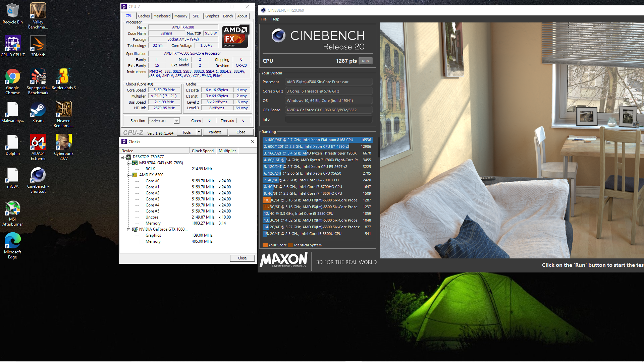The image size is (644, 362).
Task: Switch to the Memory tab in CPU-Z
Action: point(181,16)
